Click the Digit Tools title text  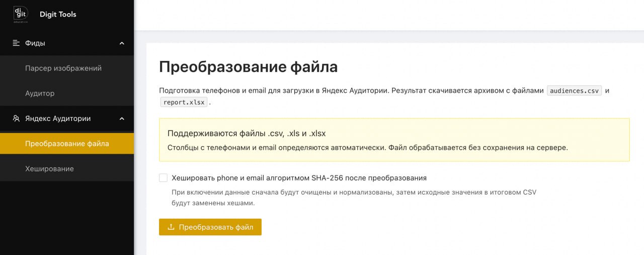click(58, 15)
